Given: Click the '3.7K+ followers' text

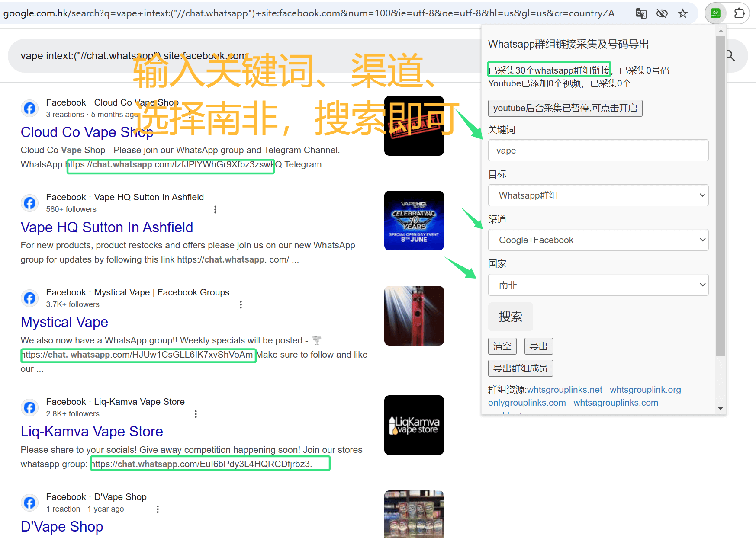Looking at the screenshot, I should tap(73, 304).
